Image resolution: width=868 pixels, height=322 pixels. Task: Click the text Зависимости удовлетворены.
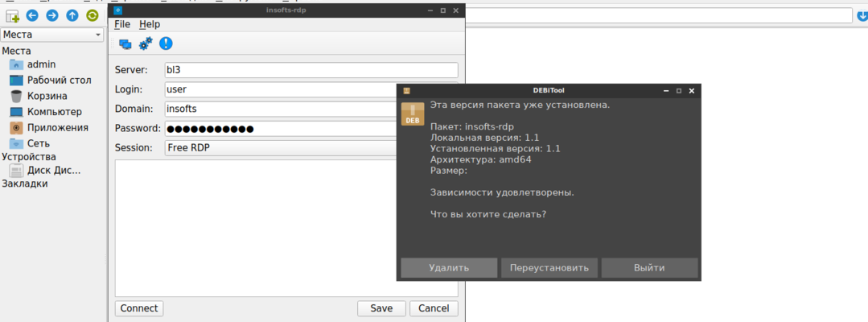pos(502,193)
